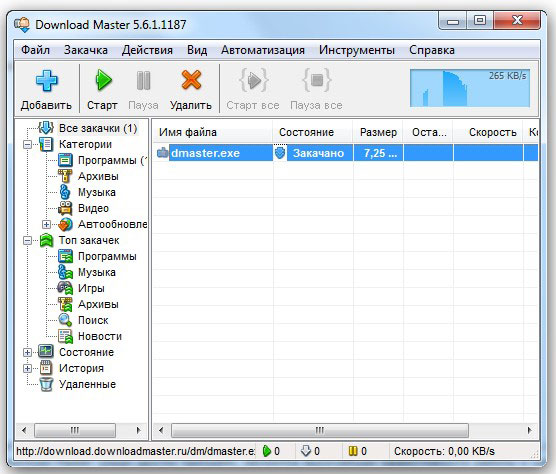Click Музыка icon under Категории

point(65,192)
